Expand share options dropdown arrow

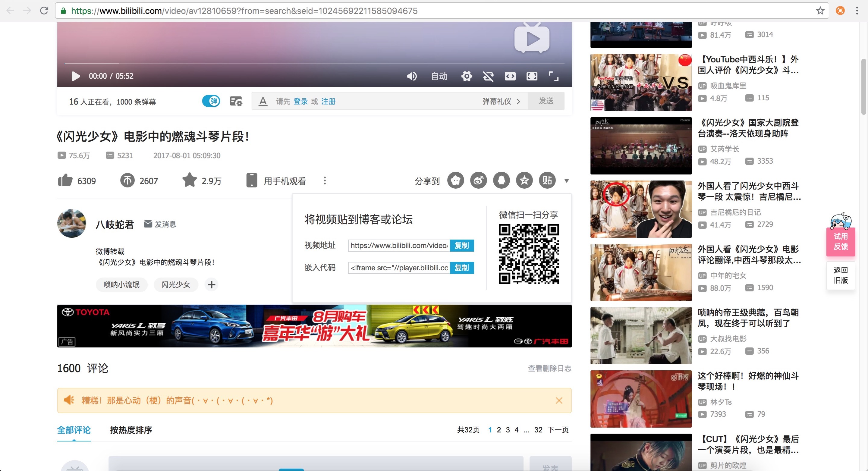tap(566, 181)
